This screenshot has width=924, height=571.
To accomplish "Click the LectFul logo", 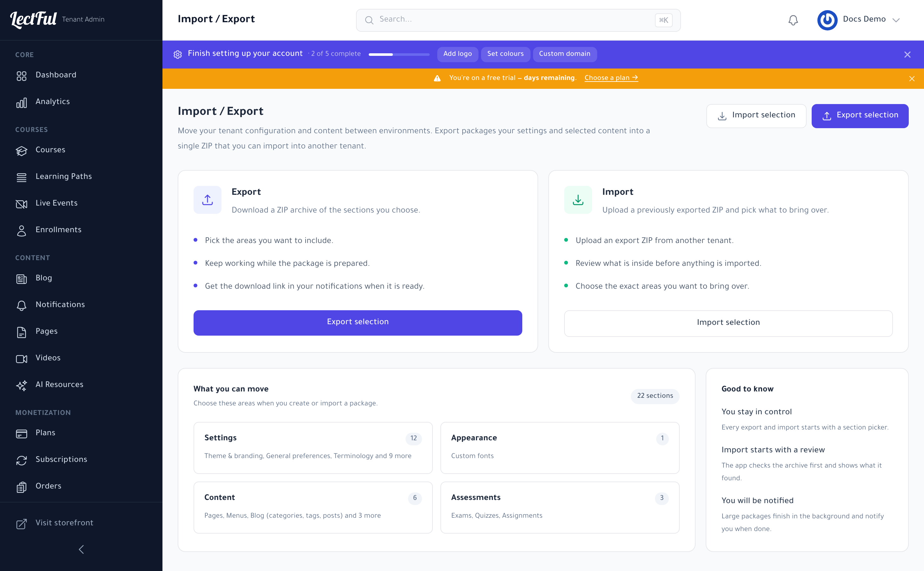I will tap(33, 19).
